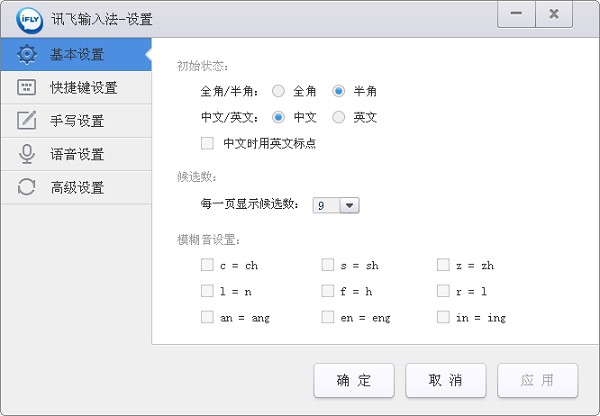Select the 英文 radio button
Viewport: 600px width, 416px height.
pos(339,117)
